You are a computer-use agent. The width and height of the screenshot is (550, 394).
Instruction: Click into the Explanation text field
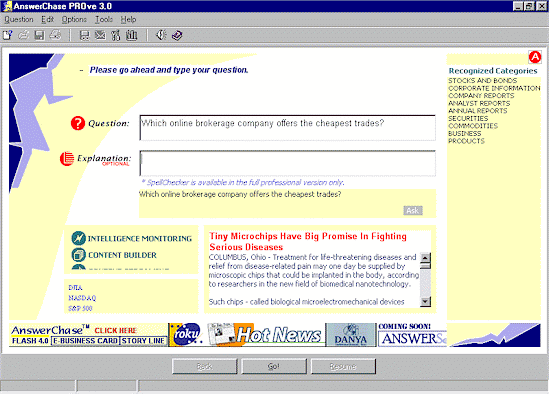point(288,163)
